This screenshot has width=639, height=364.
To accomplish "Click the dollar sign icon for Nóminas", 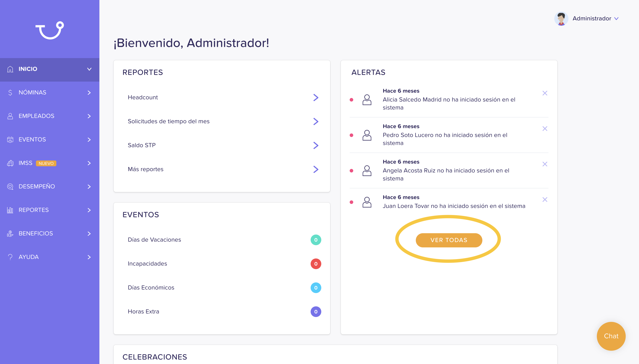I will 10,92.
